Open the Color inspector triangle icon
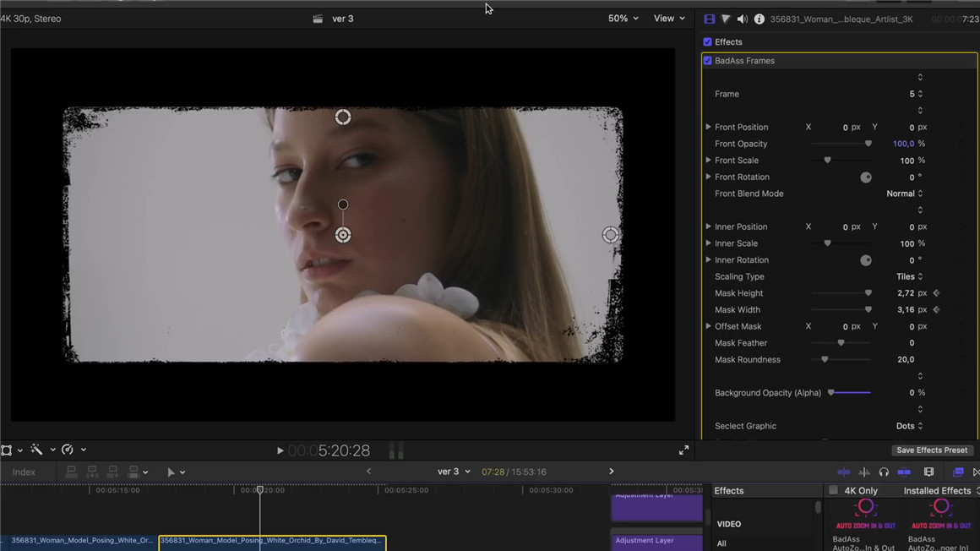The height and width of the screenshot is (551, 980). point(726,19)
